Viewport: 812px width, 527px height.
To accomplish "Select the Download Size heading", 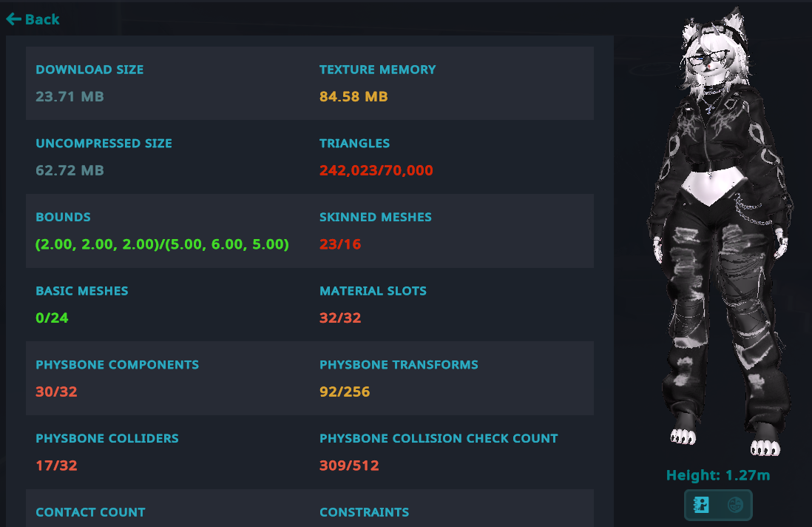I will tap(89, 70).
